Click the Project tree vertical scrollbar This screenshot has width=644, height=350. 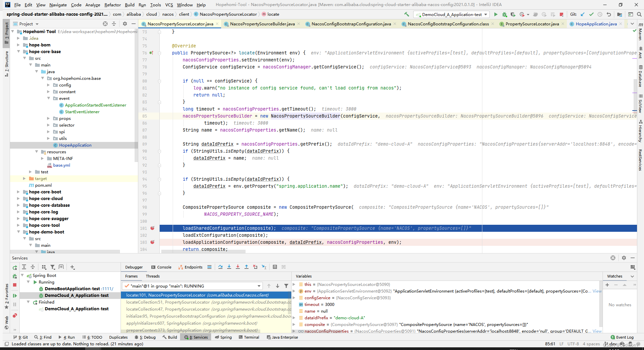[136, 96]
